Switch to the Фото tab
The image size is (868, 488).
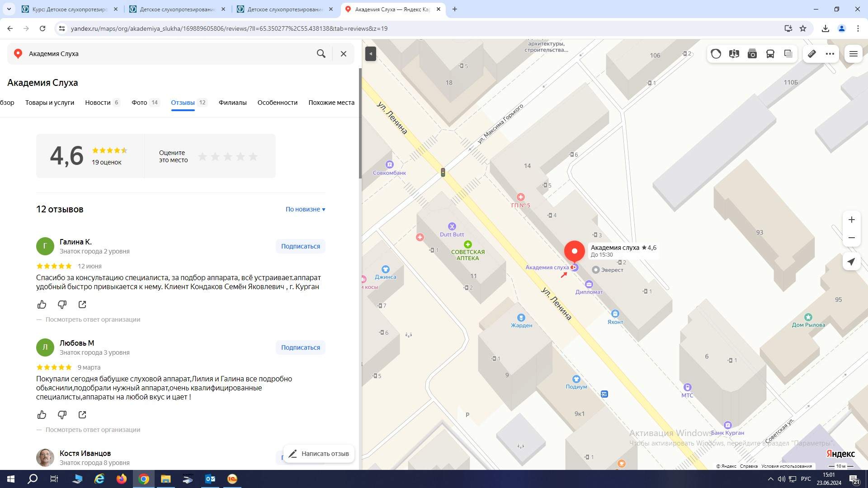[x=139, y=103]
